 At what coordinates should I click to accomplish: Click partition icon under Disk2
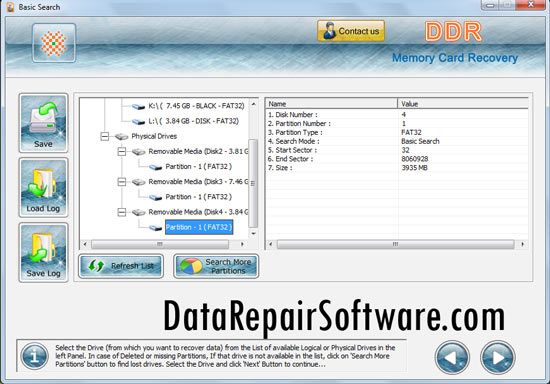pos(155,167)
